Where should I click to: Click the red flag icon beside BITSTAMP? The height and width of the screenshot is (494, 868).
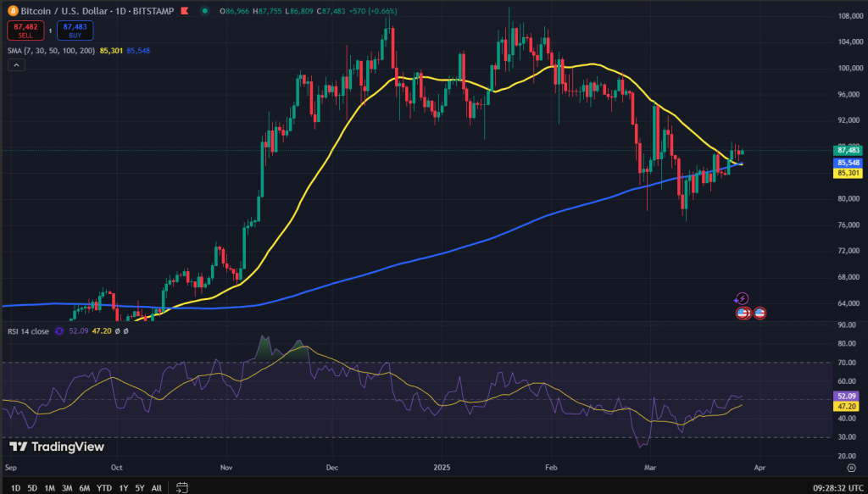coord(185,10)
